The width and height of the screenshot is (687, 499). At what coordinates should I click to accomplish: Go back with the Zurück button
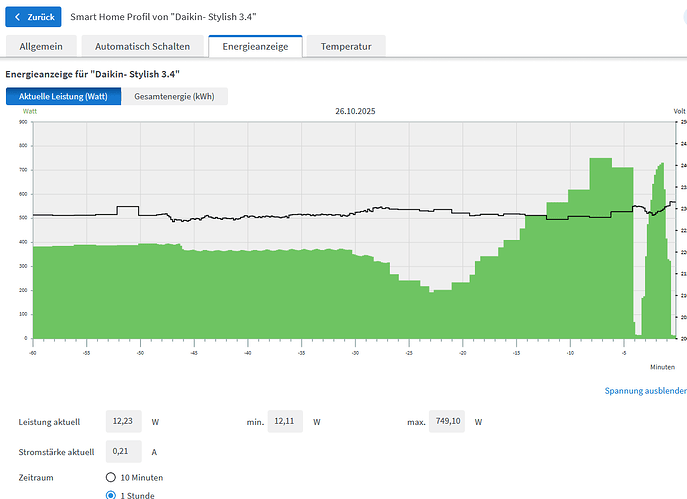click(34, 18)
